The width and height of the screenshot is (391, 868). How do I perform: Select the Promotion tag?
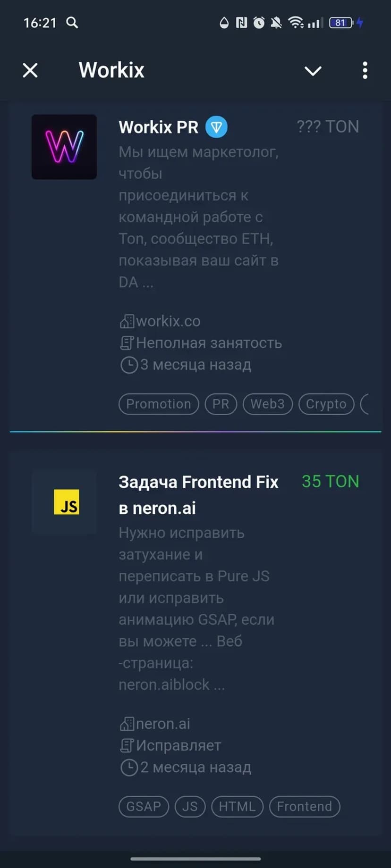pyautogui.click(x=159, y=404)
